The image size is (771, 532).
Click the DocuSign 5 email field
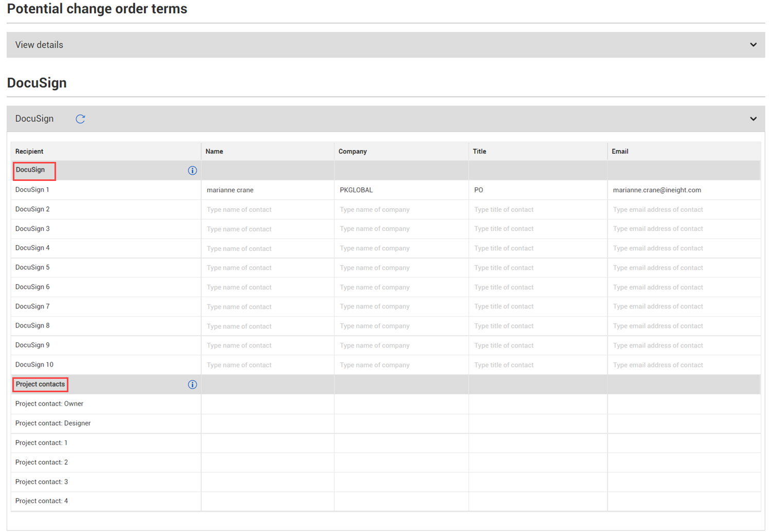(684, 268)
